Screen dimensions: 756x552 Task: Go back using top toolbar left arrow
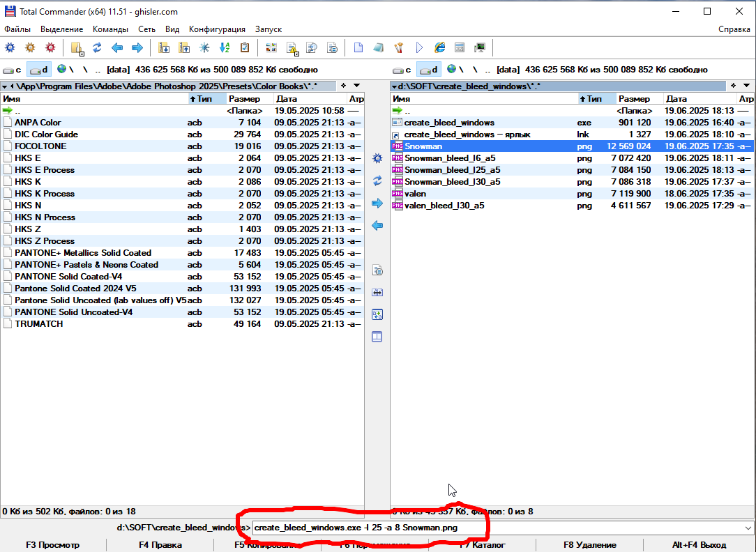(x=117, y=47)
